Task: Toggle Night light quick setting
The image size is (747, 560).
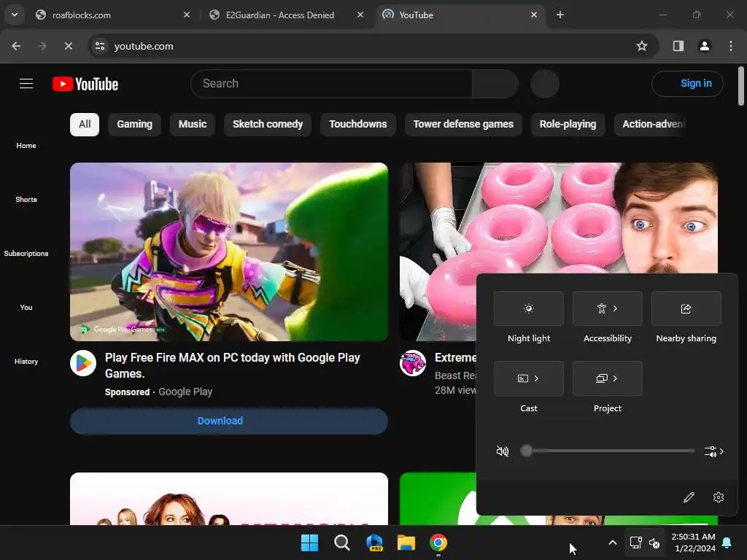Action: (529, 308)
